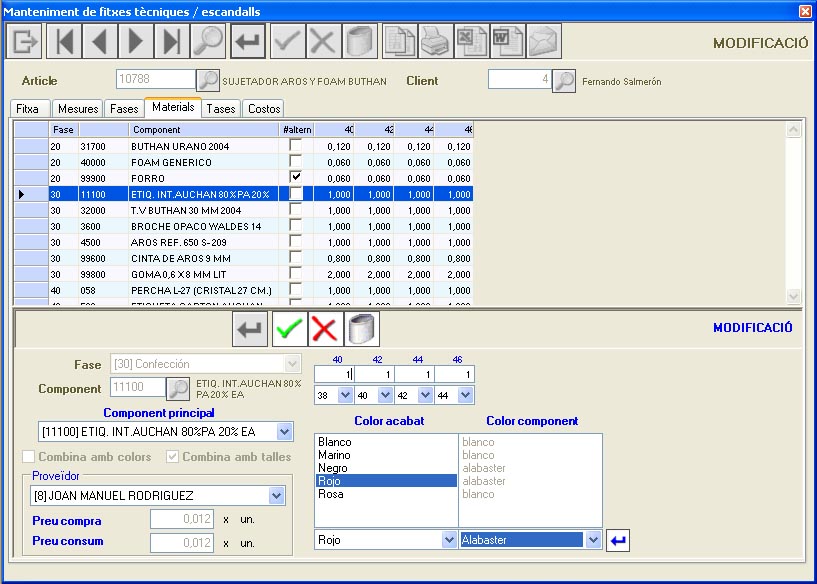This screenshot has width=817, height=584.
Task: Select Negro in the Color acabat list
Action: tap(386, 468)
